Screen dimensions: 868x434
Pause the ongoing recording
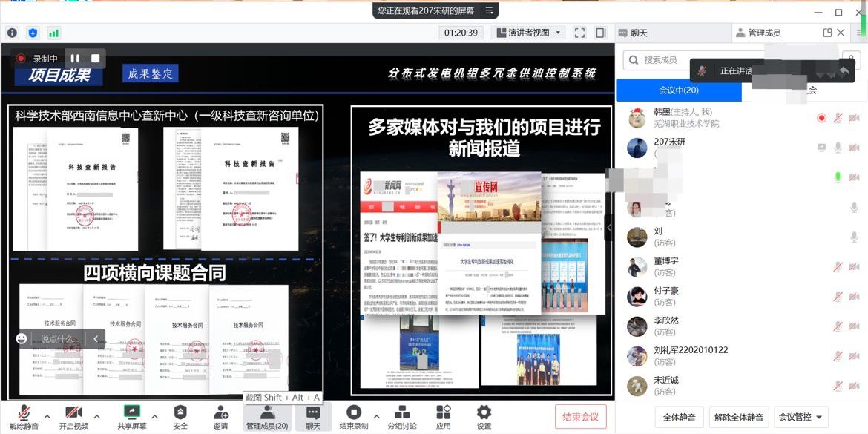[x=75, y=59]
